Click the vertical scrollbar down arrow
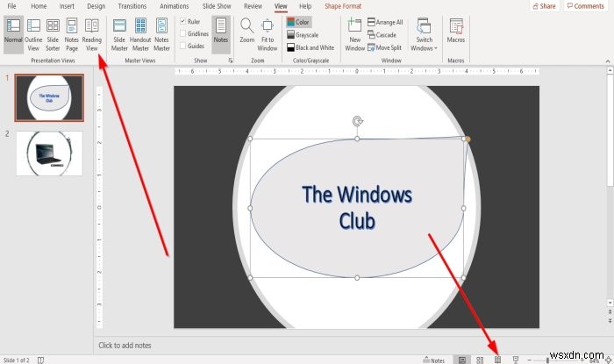614x364 pixels. 610,303
